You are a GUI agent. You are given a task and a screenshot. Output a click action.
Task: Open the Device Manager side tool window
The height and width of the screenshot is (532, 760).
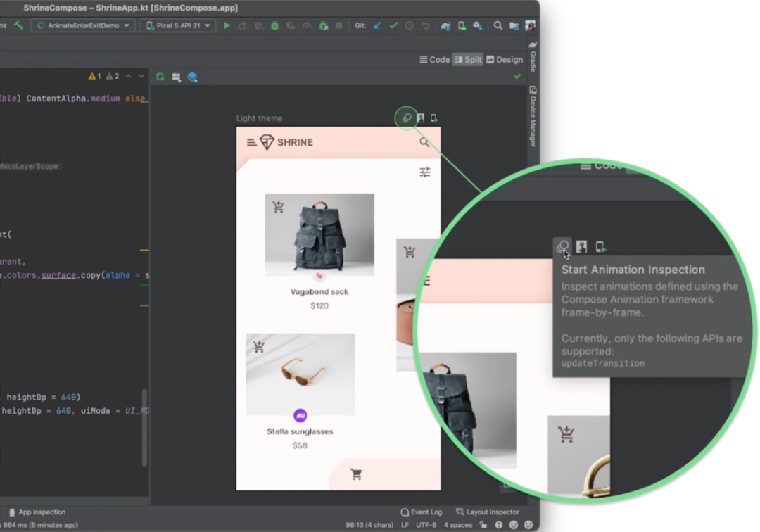tap(533, 116)
